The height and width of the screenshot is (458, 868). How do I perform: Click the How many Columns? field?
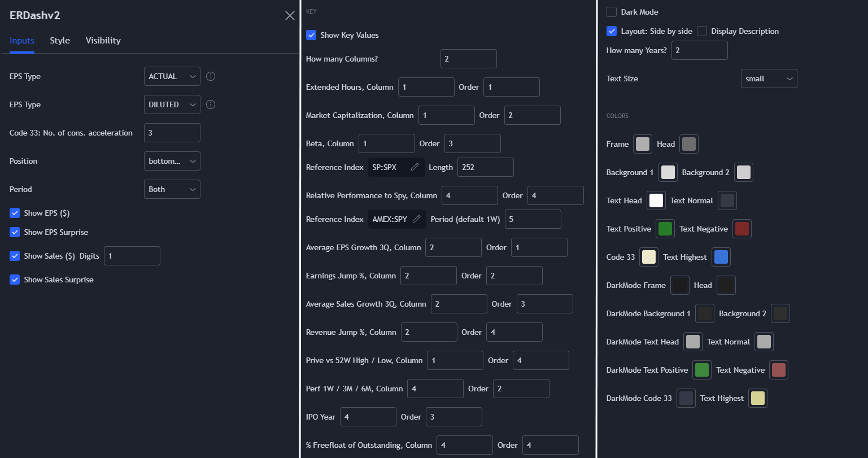(469, 59)
